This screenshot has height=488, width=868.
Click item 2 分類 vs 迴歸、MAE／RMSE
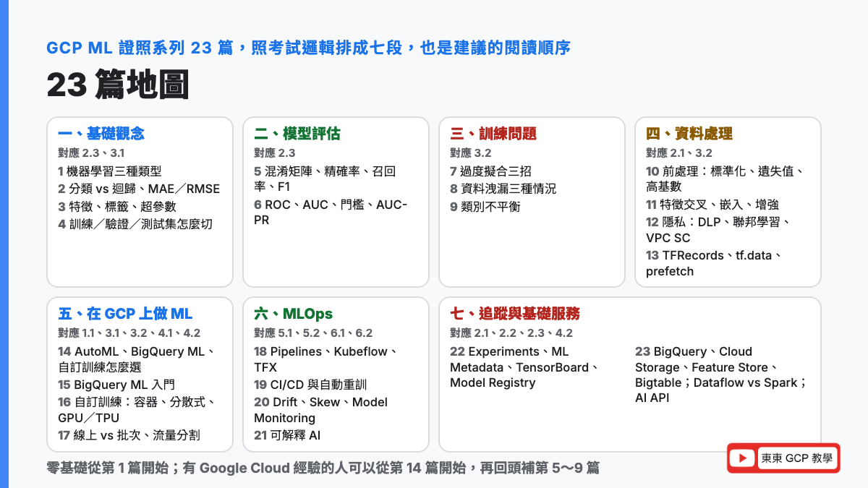click(x=139, y=189)
